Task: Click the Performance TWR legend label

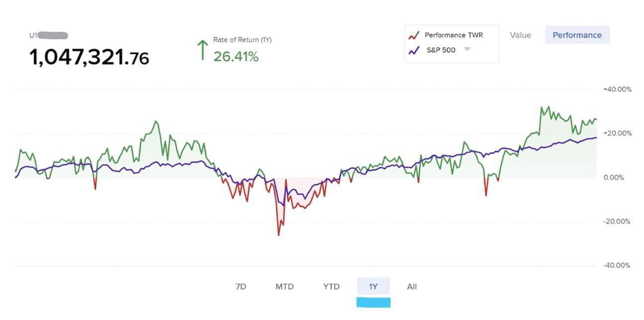Action: [x=453, y=35]
